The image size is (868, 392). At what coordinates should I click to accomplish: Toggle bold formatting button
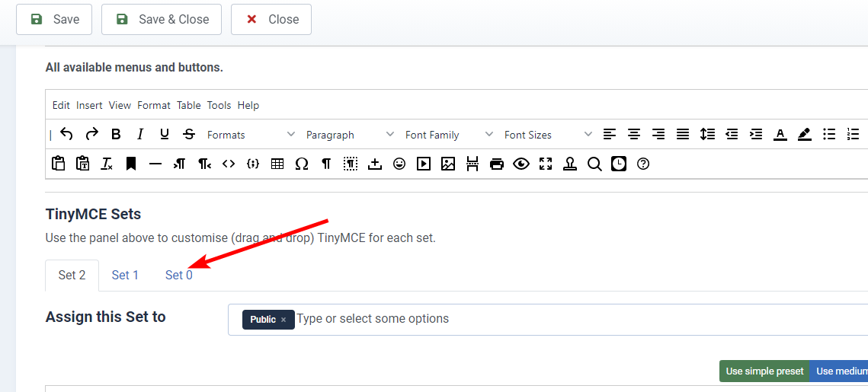[116, 135]
